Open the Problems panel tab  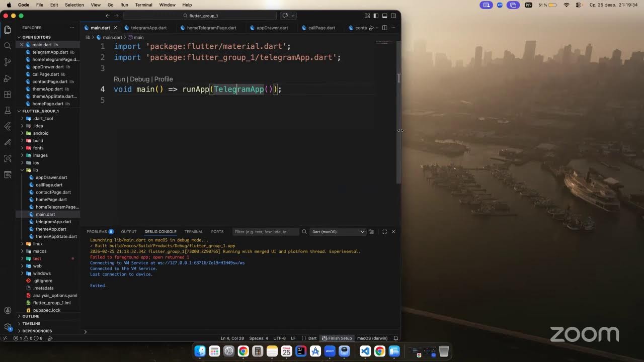click(x=100, y=232)
